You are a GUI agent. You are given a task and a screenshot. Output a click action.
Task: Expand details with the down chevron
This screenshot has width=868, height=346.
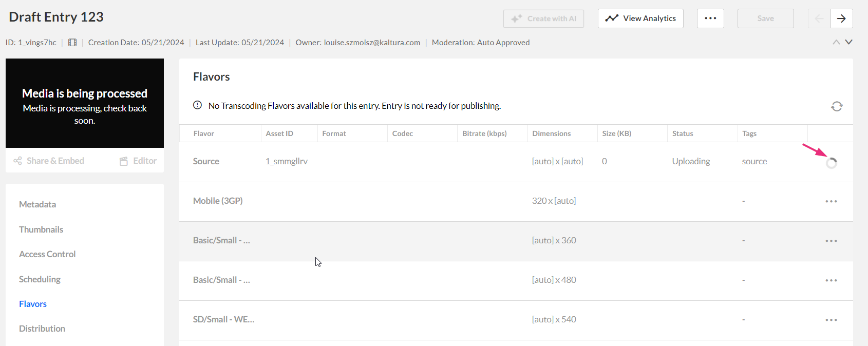pyautogui.click(x=848, y=42)
